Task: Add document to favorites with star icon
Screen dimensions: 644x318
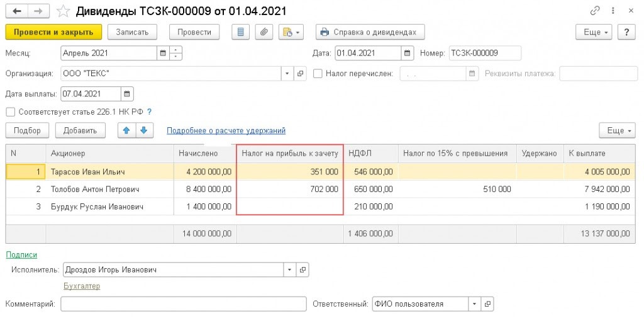Action: pyautogui.click(x=64, y=11)
